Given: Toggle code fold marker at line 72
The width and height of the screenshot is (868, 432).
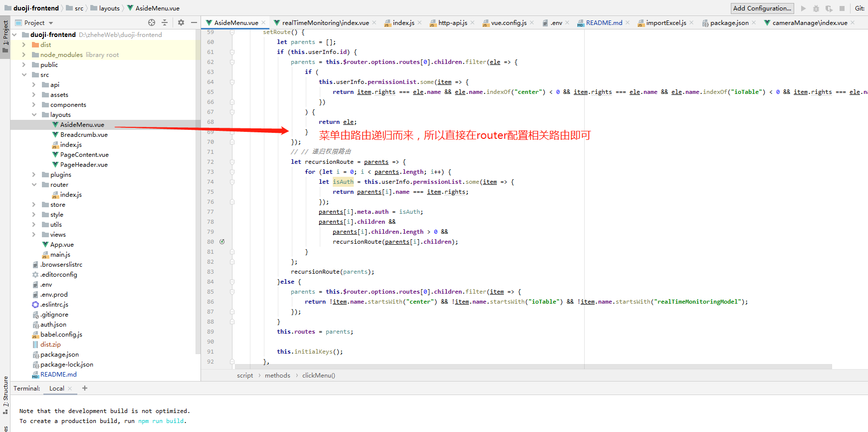Looking at the screenshot, I should pos(232,162).
